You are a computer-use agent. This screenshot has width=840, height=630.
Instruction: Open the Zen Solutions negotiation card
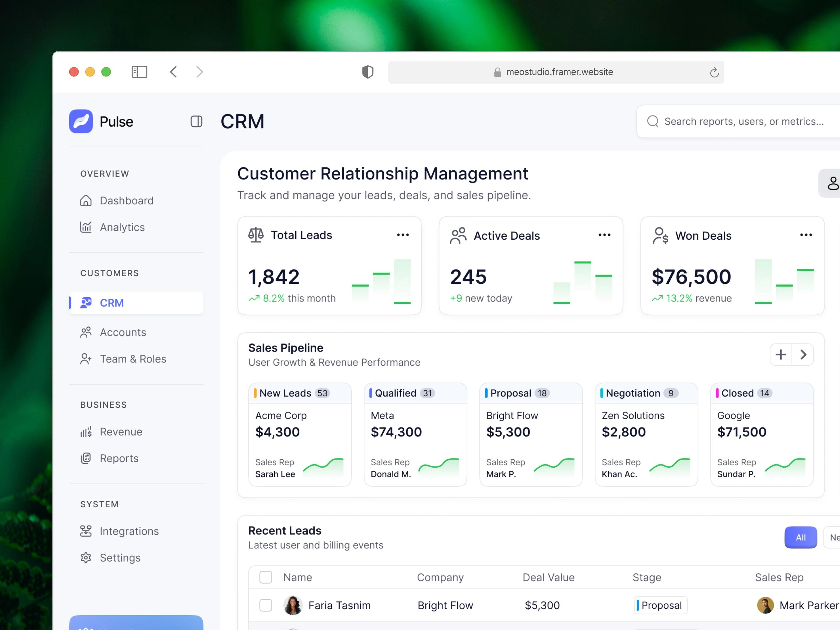point(646,434)
